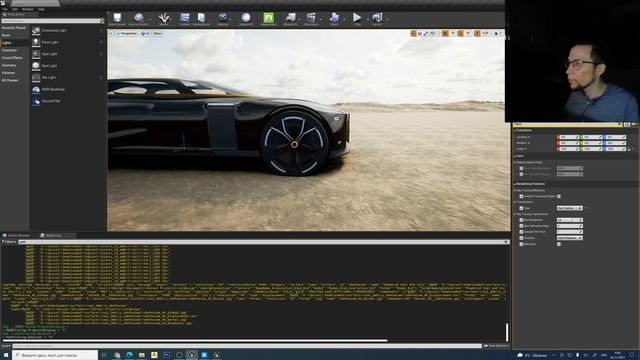Toggle the Include Translucent Objects override checkbox
The height and width of the screenshot is (360, 640).
[x=521, y=196]
